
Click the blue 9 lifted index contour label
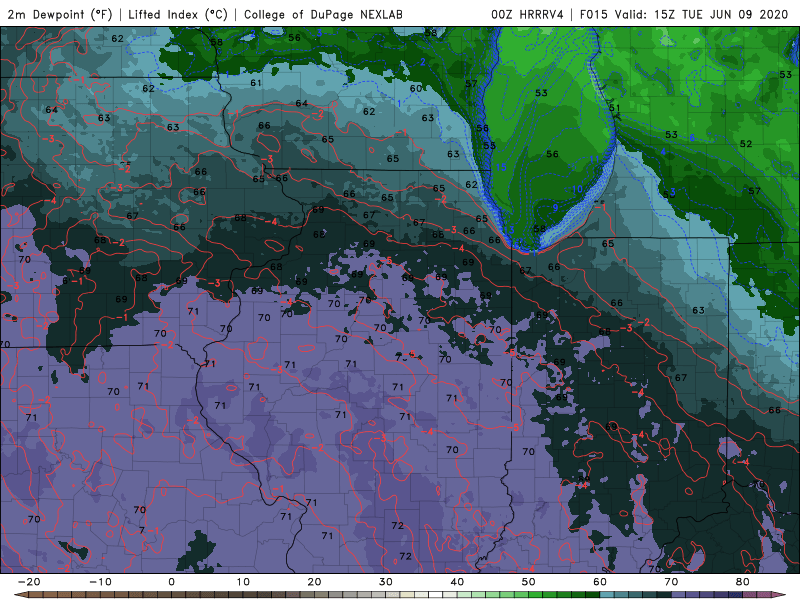(x=556, y=207)
